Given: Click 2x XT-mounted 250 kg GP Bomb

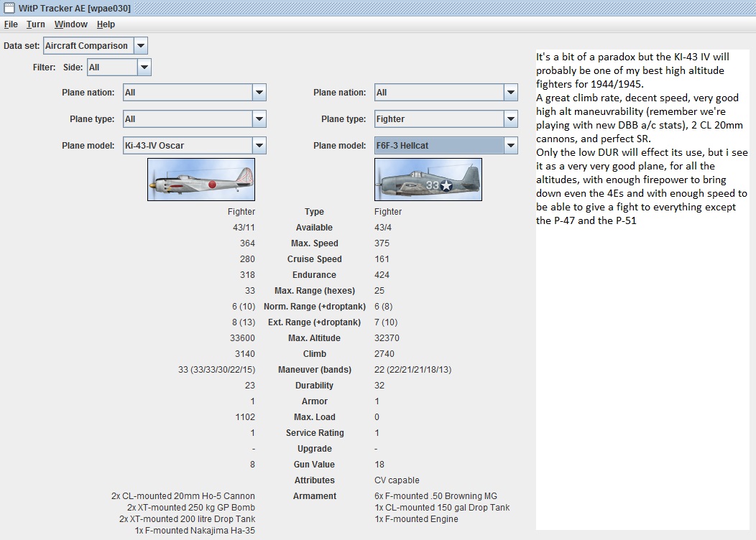Looking at the screenshot, I should [x=191, y=508].
